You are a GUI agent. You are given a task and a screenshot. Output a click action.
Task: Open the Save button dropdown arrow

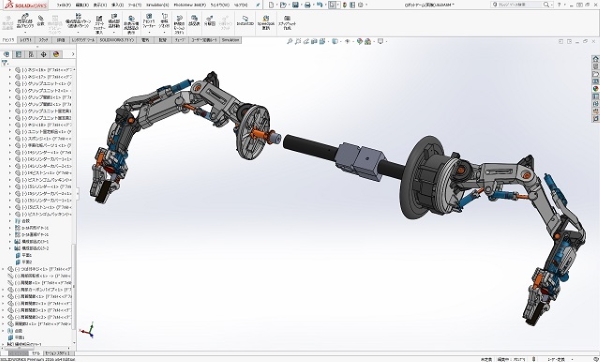(301, 5)
